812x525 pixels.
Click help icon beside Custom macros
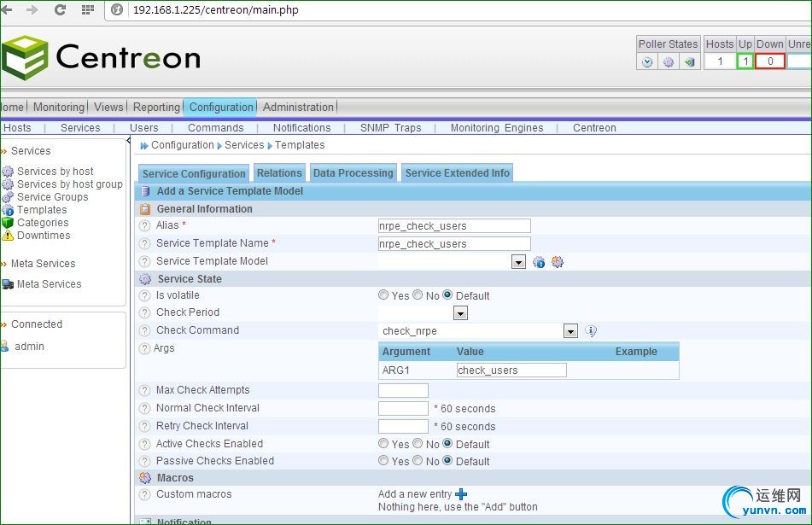pyautogui.click(x=145, y=494)
